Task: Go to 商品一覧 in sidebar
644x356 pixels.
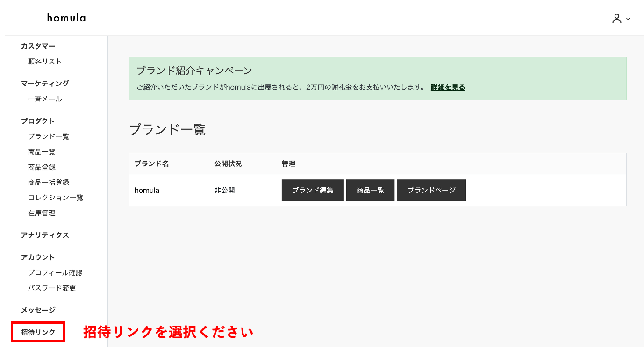Action: pos(42,152)
